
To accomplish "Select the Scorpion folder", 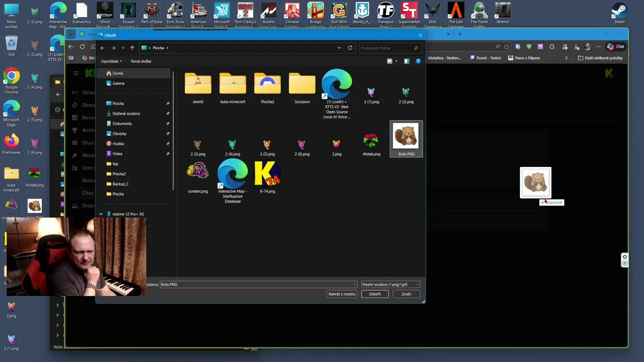I will pos(302,88).
